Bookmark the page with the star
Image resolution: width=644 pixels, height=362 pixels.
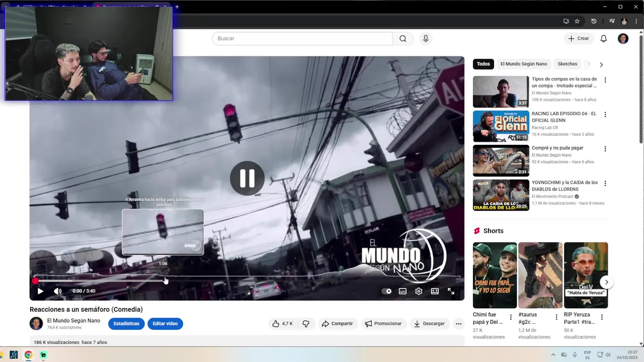coord(577,21)
